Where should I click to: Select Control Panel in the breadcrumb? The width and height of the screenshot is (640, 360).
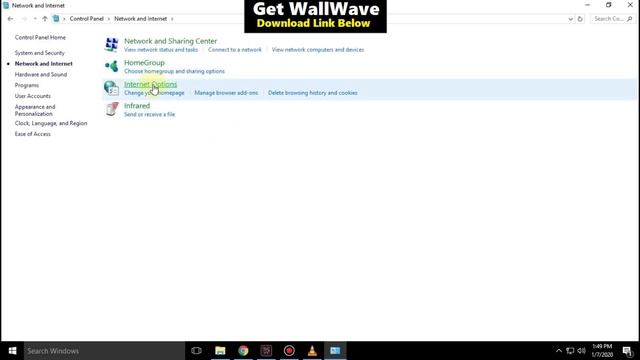tap(87, 19)
